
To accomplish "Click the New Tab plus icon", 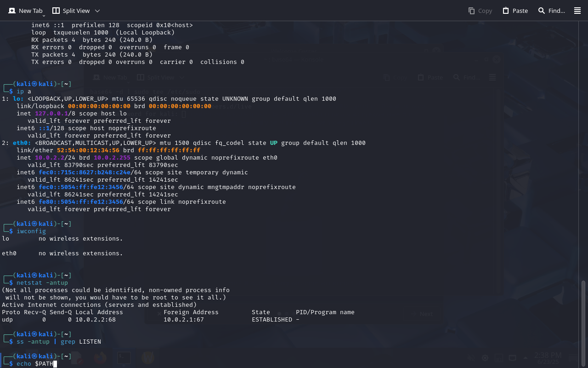I will (x=12, y=11).
